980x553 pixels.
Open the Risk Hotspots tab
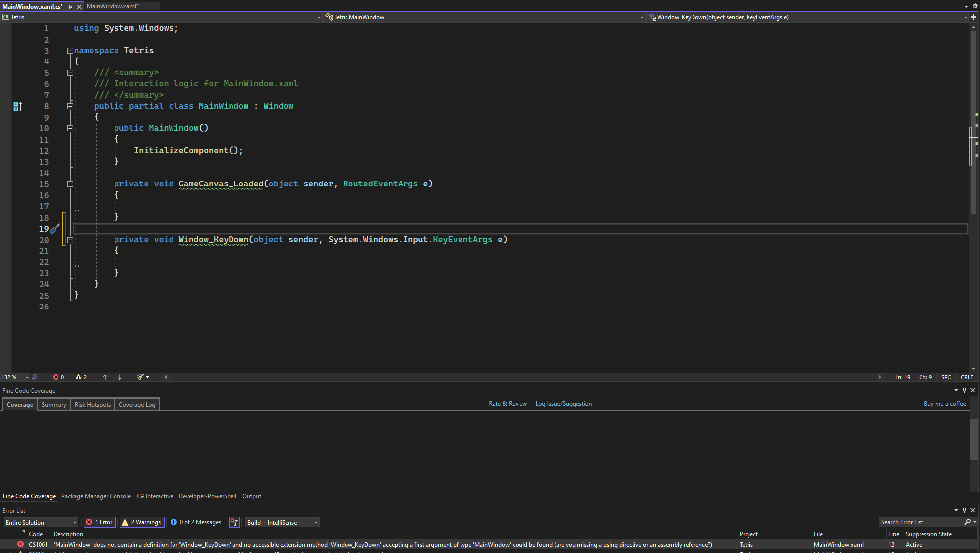click(x=93, y=405)
